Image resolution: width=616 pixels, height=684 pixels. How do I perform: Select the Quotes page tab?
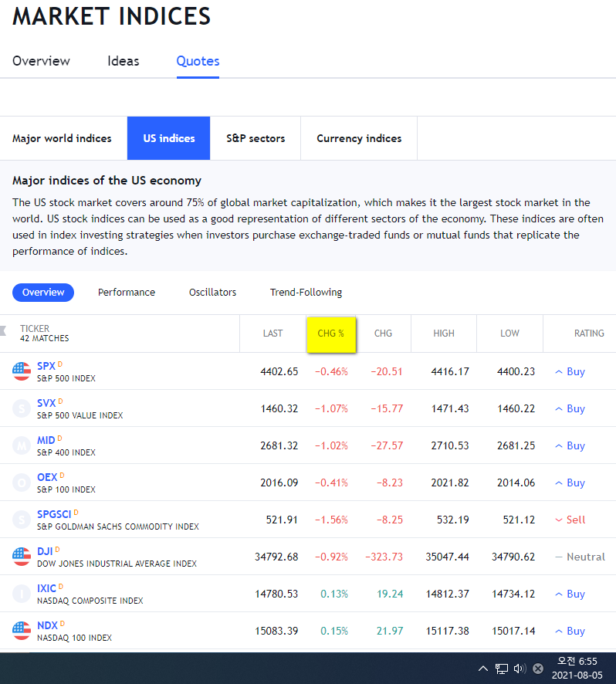198,61
